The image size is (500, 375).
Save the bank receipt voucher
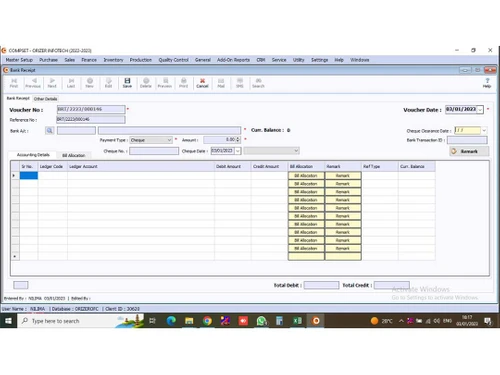tap(127, 83)
